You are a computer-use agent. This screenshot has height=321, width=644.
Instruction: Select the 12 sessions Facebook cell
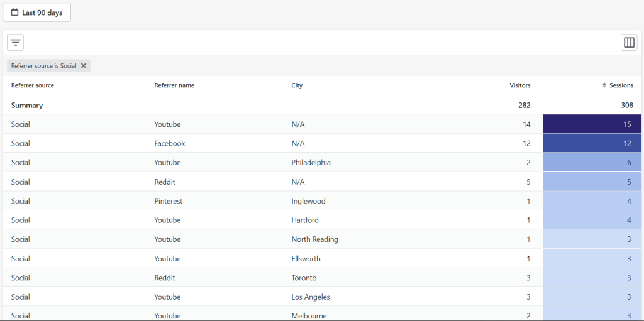(592, 143)
